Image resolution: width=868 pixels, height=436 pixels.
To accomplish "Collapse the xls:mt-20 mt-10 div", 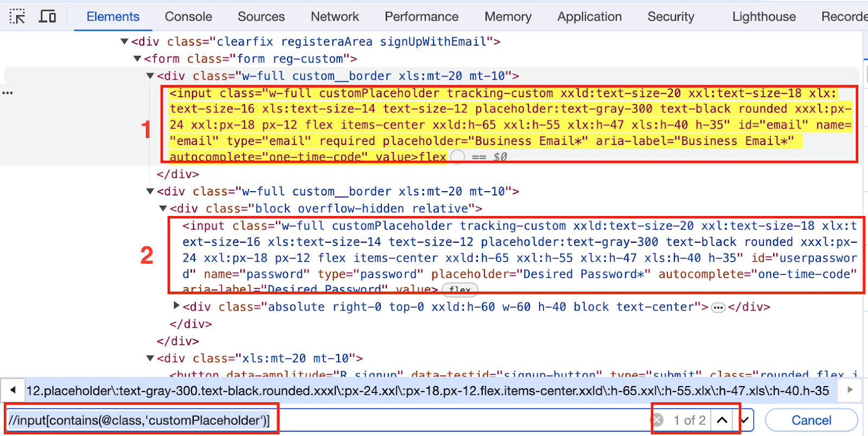I will [150, 358].
